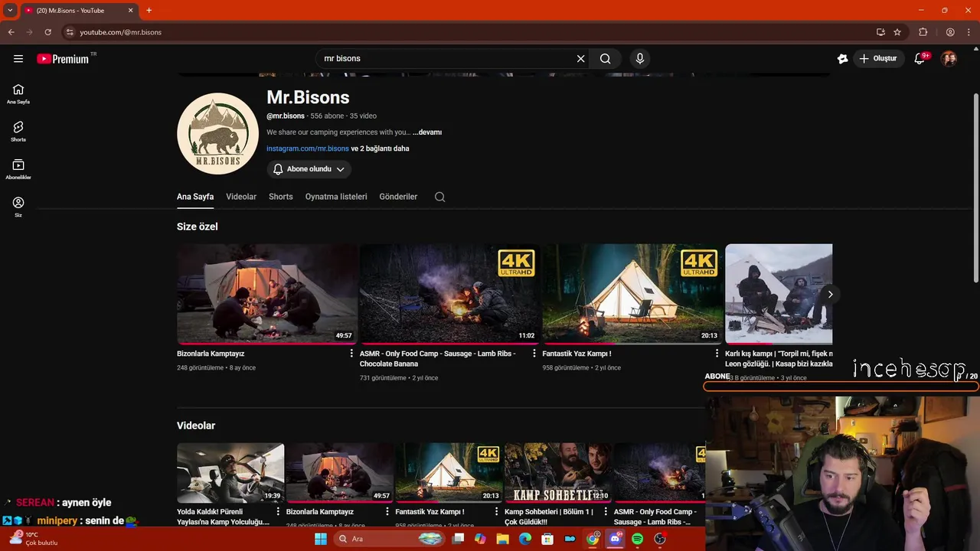This screenshot has height=551, width=980.
Task: Open Discord from the taskbar
Action: (615, 539)
